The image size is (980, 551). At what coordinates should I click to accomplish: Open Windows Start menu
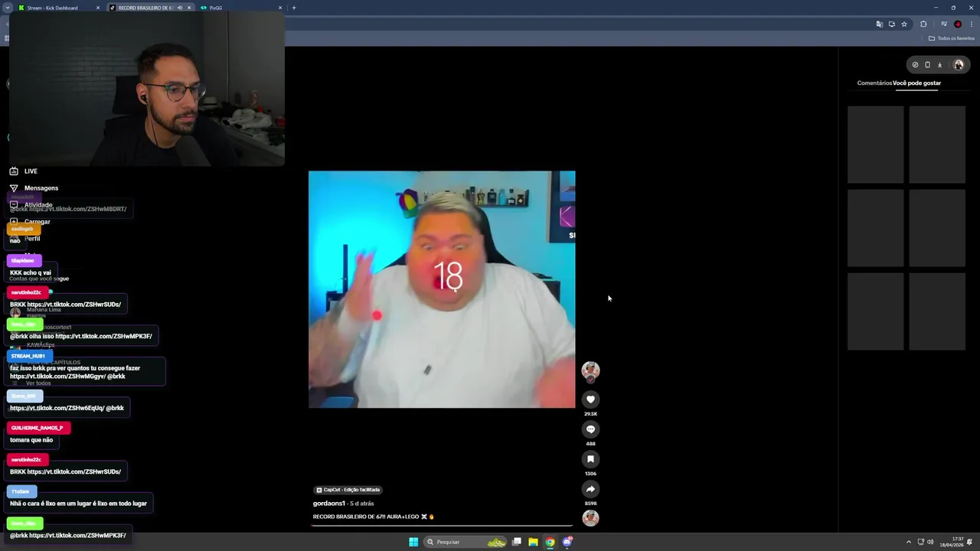[413, 542]
